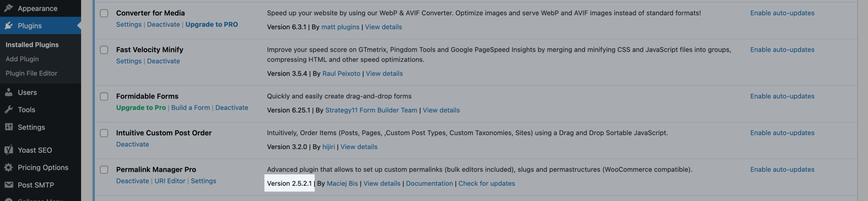Select the Fast Velocity Minify checkbox
Viewport: 868px width, 201px height.
pos(104,50)
